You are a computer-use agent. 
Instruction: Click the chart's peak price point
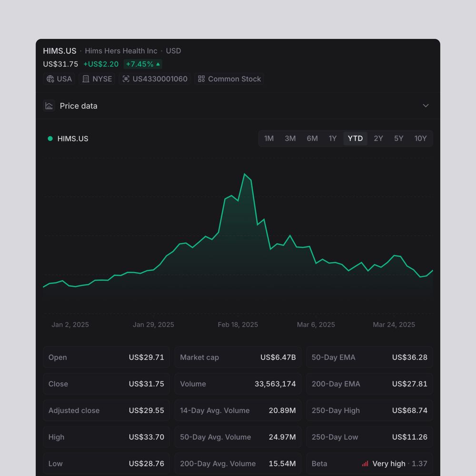point(244,174)
